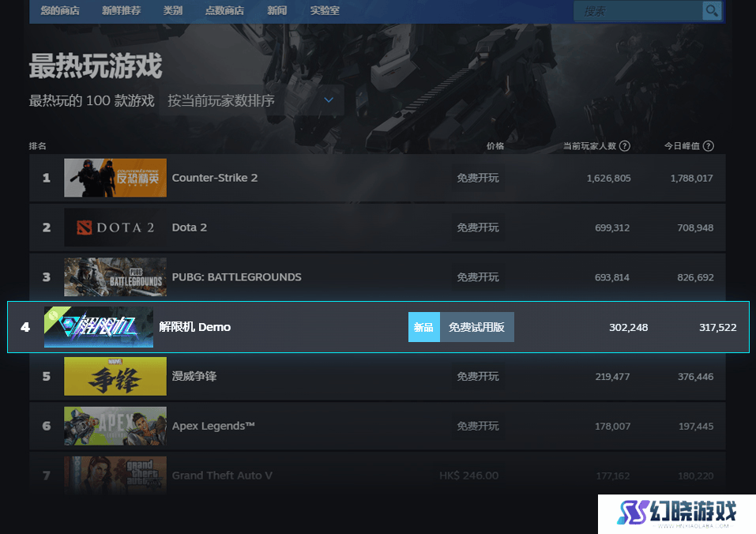The height and width of the screenshot is (534, 756).
Task: Open the 漫威争锋 thumbnail image
Action: pyautogui.click(x=115, y=376)
